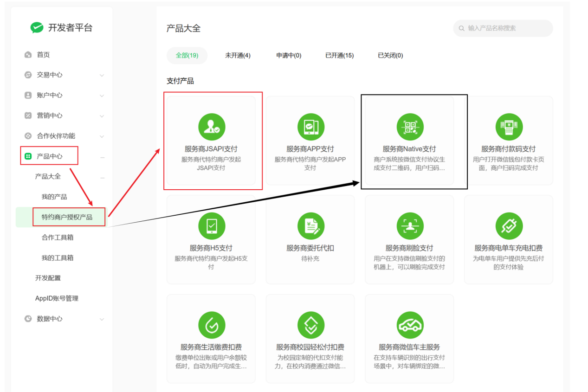Expand the 数据中心 section chevron

point(102,319)
